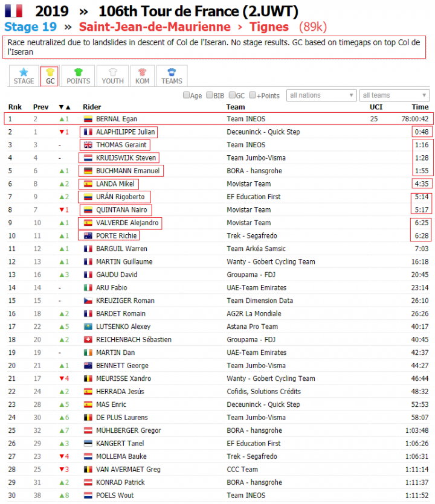
Task: Select the GC yellow jersey tab
Action: tap(50, 76)
